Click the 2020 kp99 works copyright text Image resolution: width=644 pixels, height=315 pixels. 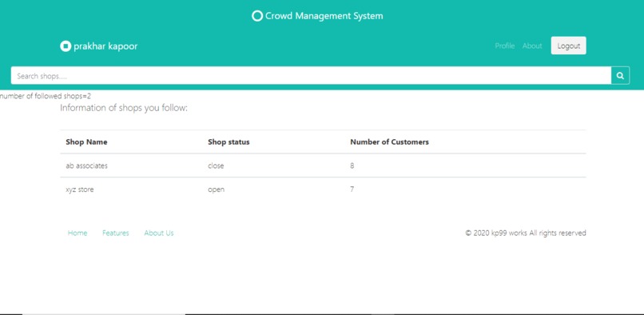526,233
